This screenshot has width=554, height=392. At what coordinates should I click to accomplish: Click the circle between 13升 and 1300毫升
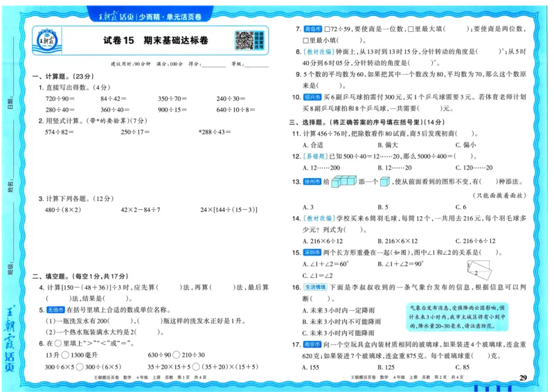pos(65,355)
